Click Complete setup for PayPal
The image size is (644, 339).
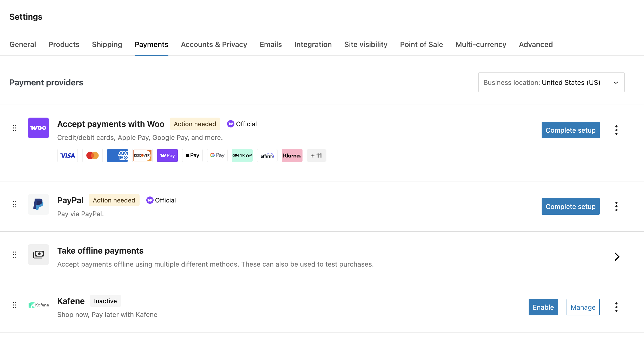(571, 206)
